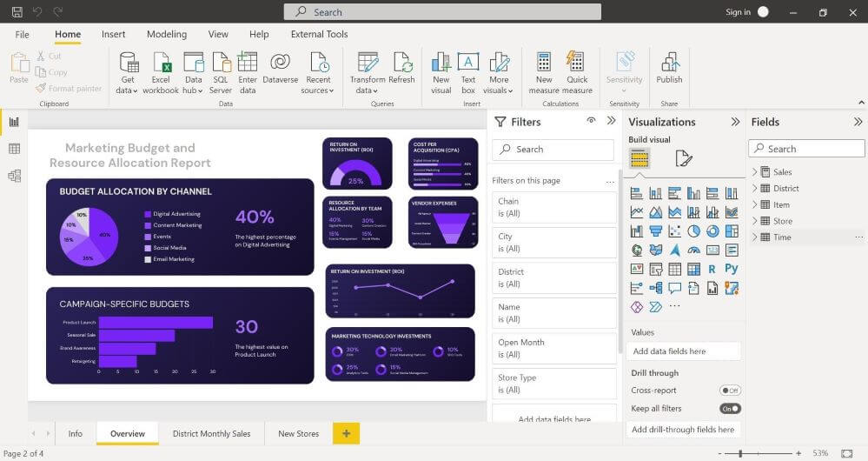
Task: Switch to Data view in left sidebar
Action: (x=15, y=149)
